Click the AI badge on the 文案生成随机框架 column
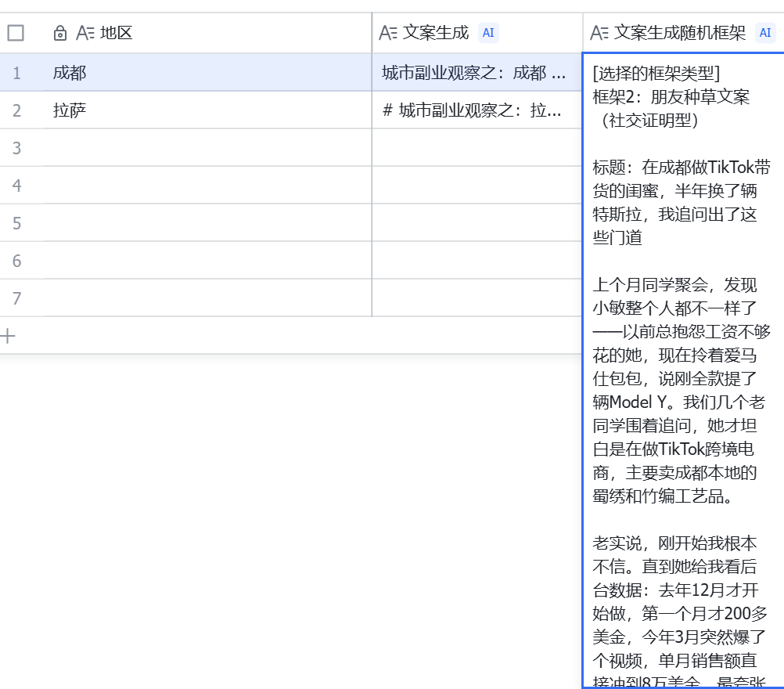This screenshot has width=784, height=689. [x=764, y=33]
